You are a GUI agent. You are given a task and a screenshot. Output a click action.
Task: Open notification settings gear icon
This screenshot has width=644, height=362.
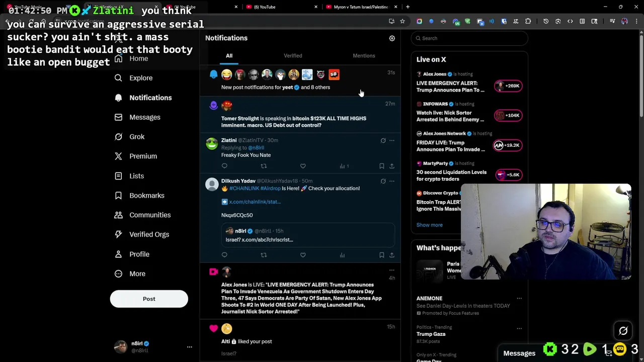392,38
